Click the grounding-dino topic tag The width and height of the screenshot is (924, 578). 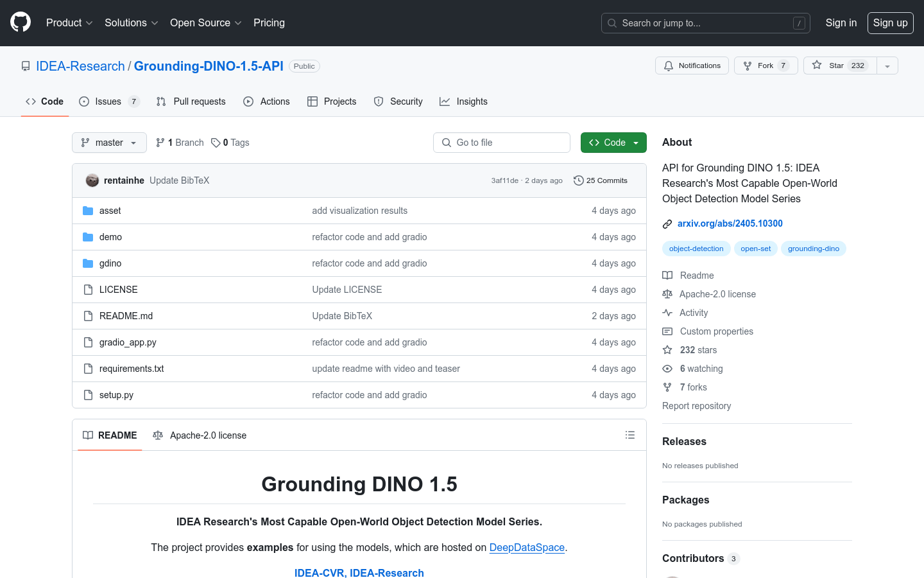tap(814, 249)
